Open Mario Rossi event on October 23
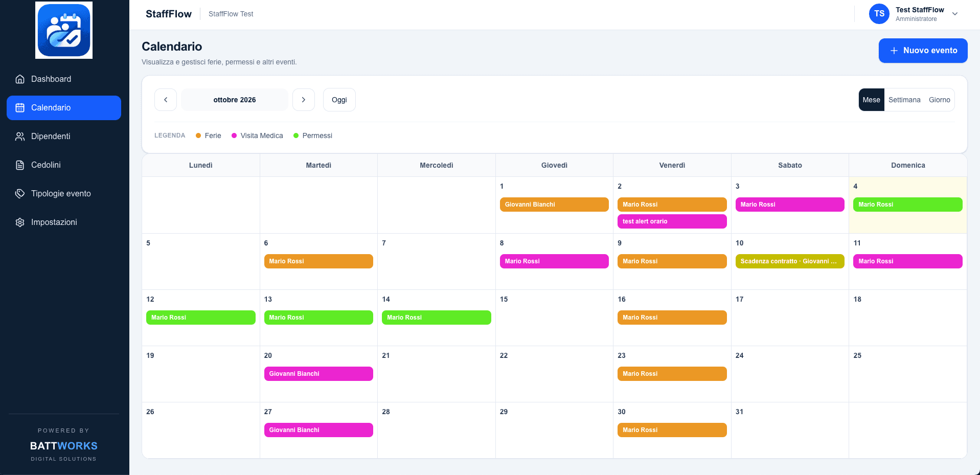 click(672, 374)
